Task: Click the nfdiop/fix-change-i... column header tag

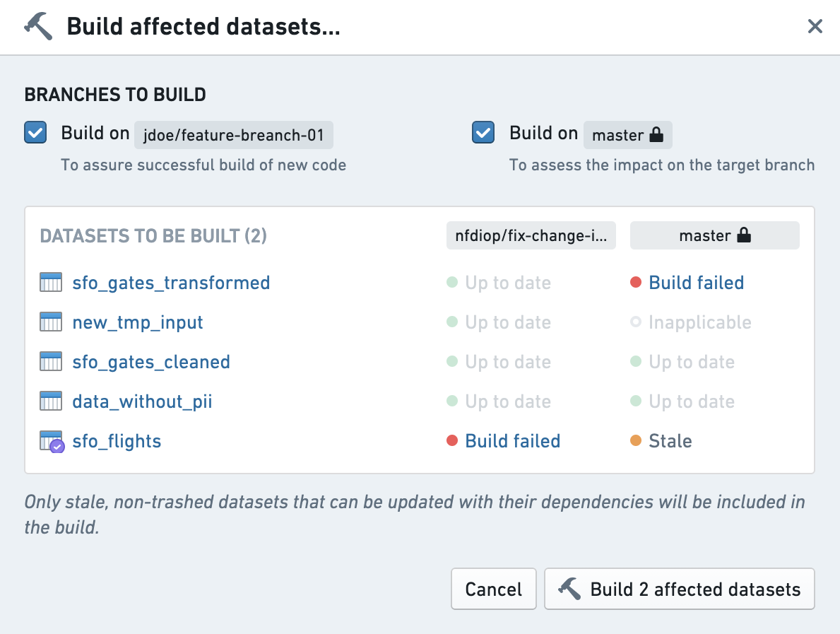Action: [x=531, y=235]
